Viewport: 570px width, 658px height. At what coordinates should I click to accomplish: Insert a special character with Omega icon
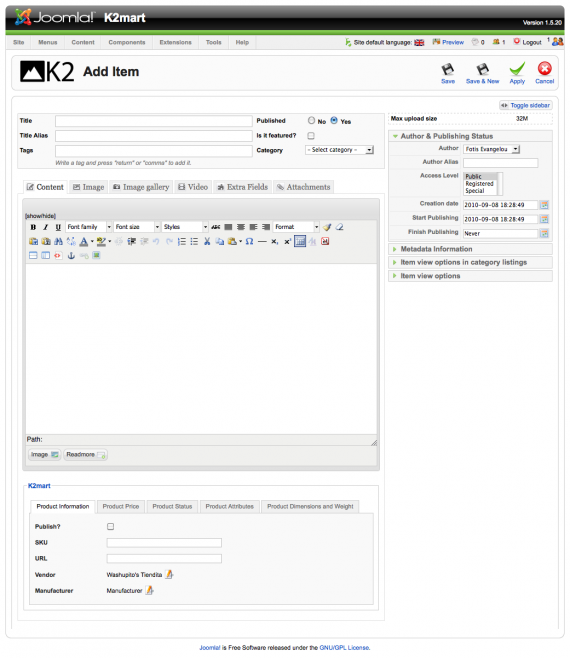pyautogui.click(x=249, y=241)
